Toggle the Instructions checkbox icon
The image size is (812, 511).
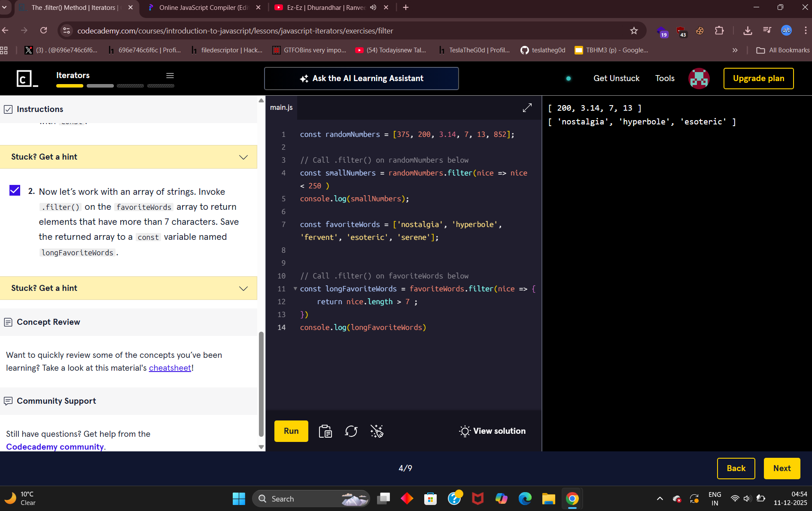(x=8, y=109)
